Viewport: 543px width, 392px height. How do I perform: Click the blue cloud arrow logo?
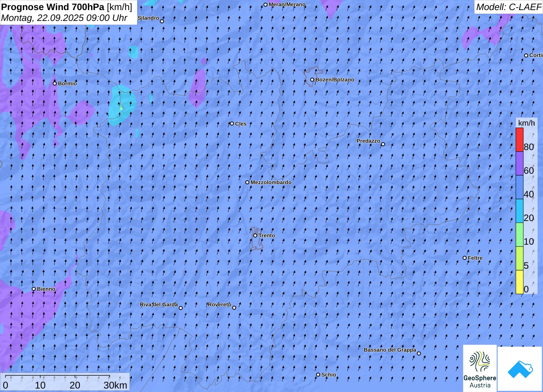click(x=520, y=369)
